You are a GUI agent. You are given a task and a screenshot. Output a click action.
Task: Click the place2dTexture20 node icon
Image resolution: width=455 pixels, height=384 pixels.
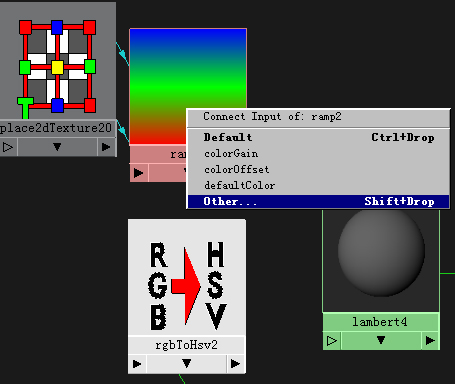(58, 68)
